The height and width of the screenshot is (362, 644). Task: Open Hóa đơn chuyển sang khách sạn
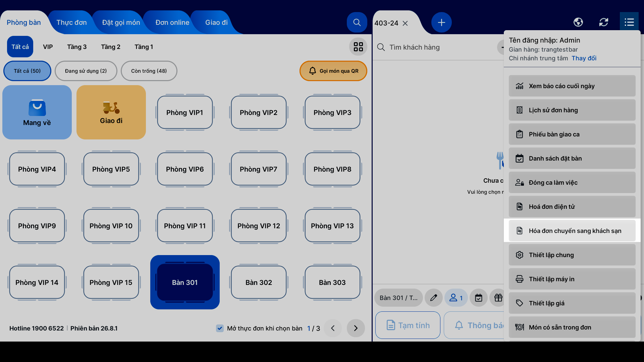572,231
